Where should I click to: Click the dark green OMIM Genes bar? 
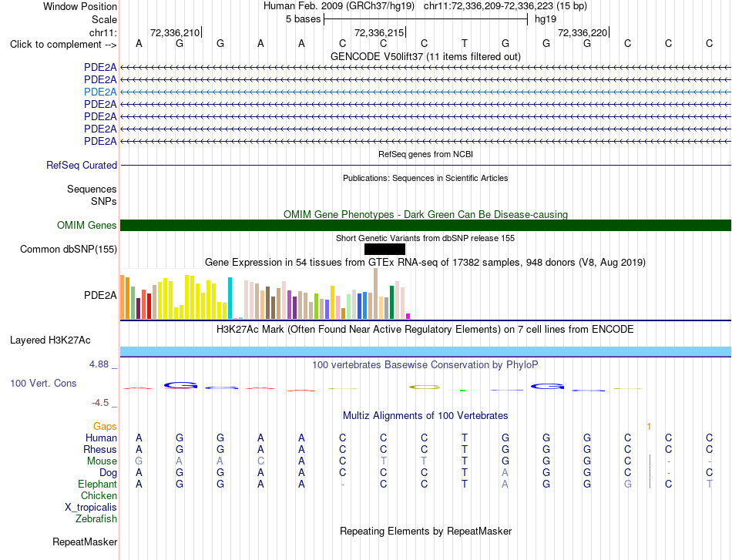pos(425,226)
